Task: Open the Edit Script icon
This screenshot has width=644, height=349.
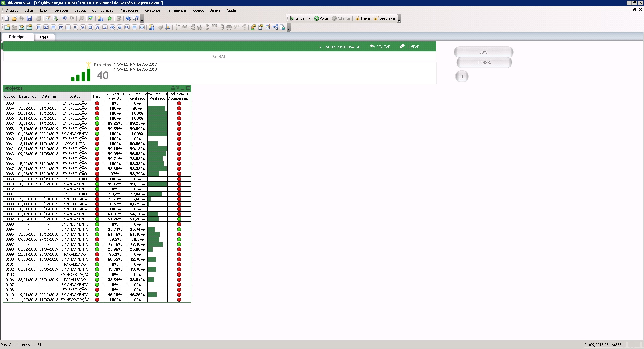Action: (48, 18)
